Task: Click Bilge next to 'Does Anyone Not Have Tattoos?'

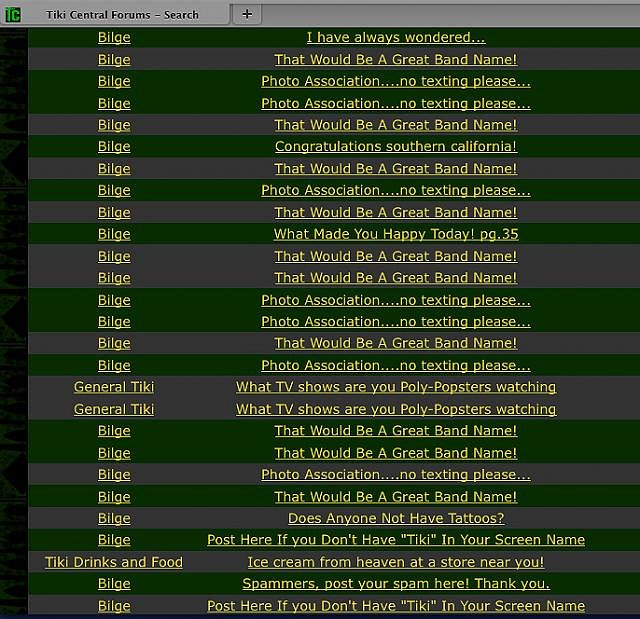Action: point(114,519)
